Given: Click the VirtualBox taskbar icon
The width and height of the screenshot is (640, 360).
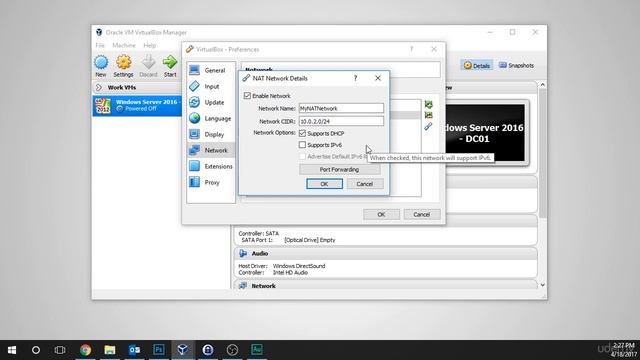Looking at the screenshot, I should 182,350.
